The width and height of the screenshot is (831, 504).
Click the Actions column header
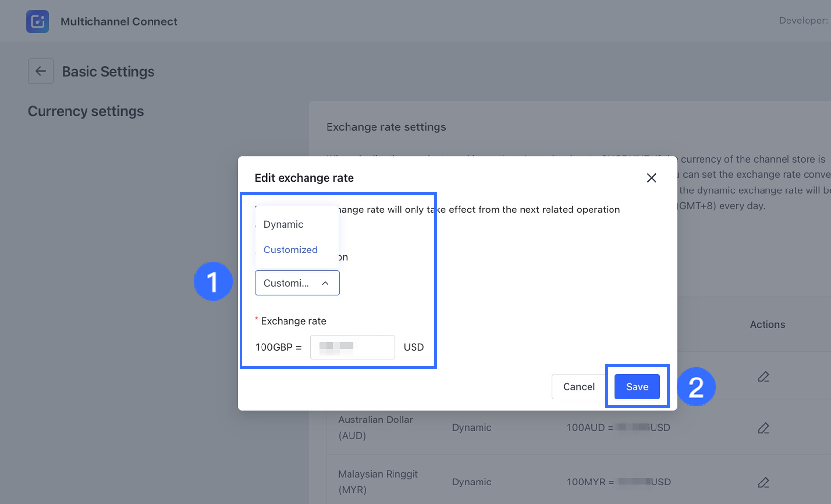[x=767, y=325]
